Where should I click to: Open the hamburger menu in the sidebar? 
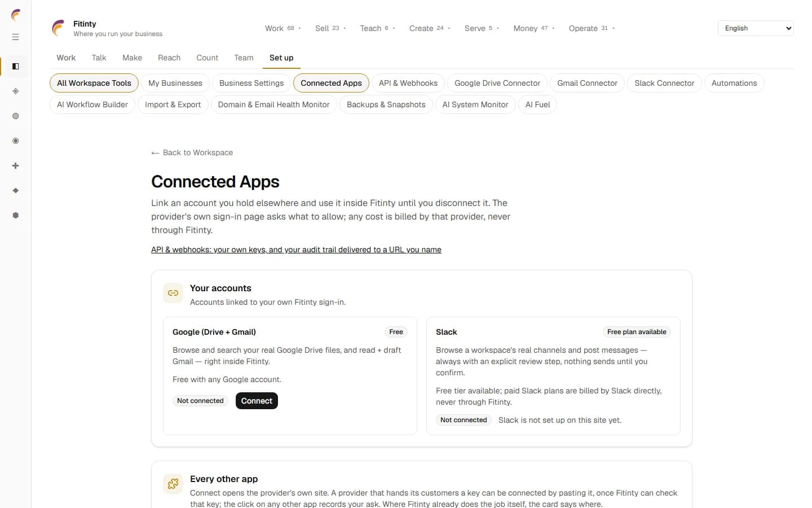click(16, 37)
